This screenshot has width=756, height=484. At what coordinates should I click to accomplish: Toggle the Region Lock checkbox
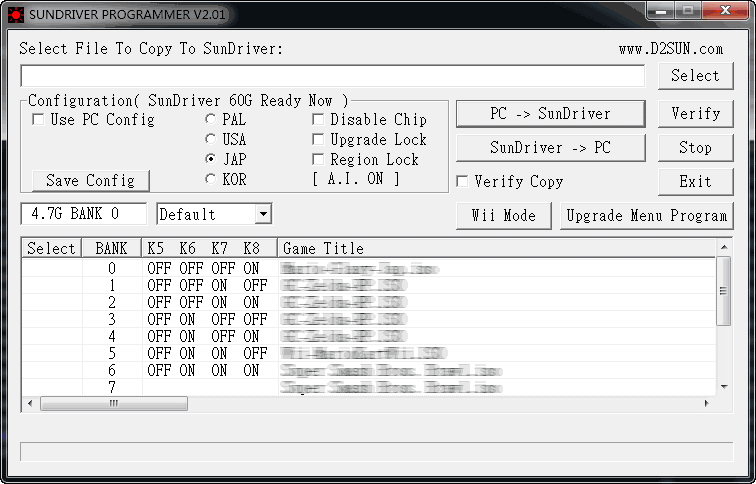(318, 159)
